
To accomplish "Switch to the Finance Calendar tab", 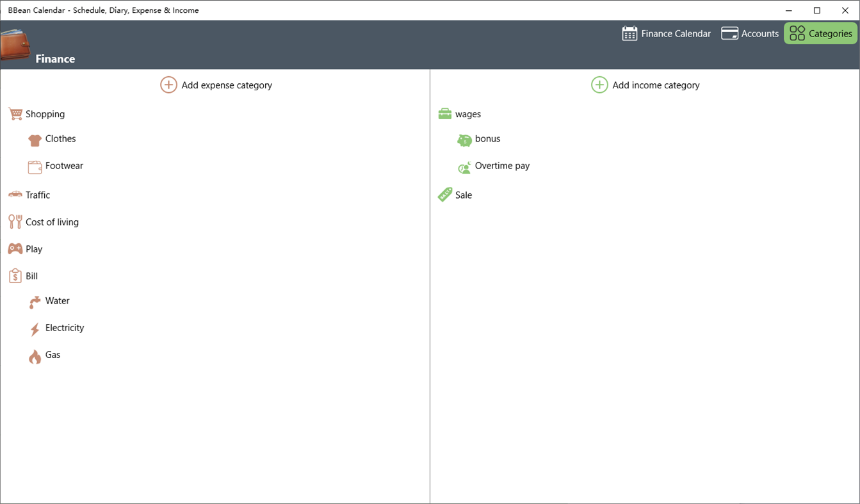I will [x=666, y=33].
